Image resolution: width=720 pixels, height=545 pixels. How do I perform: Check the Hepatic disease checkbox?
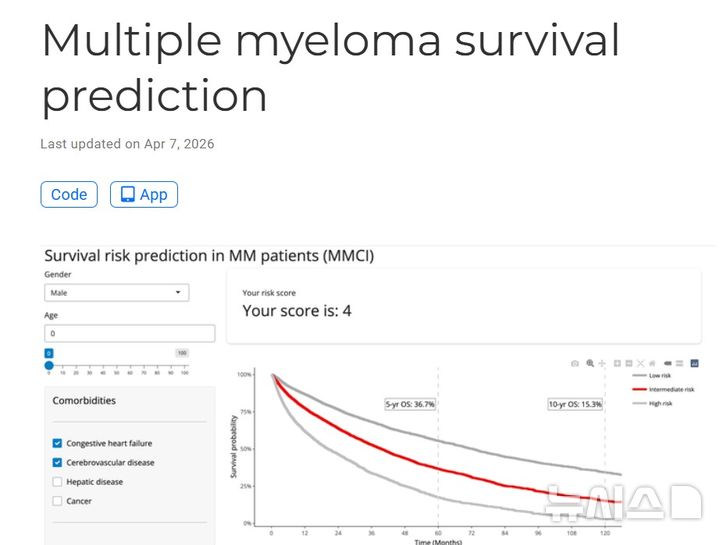pyautogui.click(x=57, y=482)
